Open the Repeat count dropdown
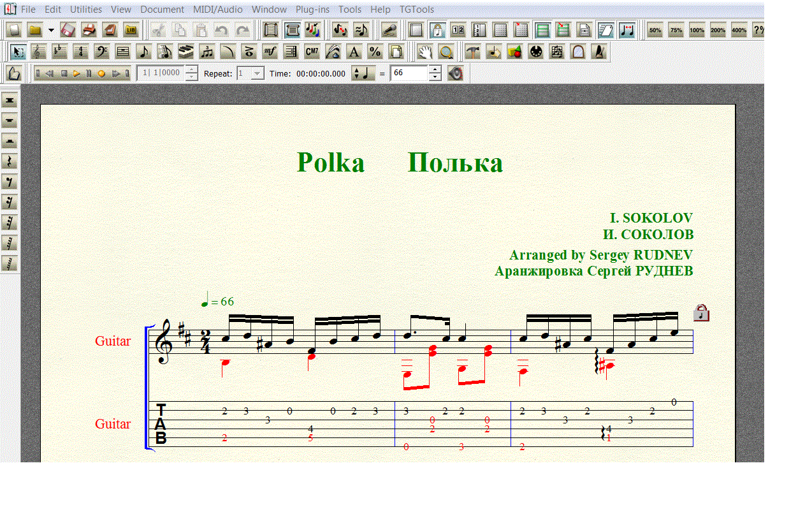Image resolution: width=812 pixels, height=521 pixels. coord(257,73)
